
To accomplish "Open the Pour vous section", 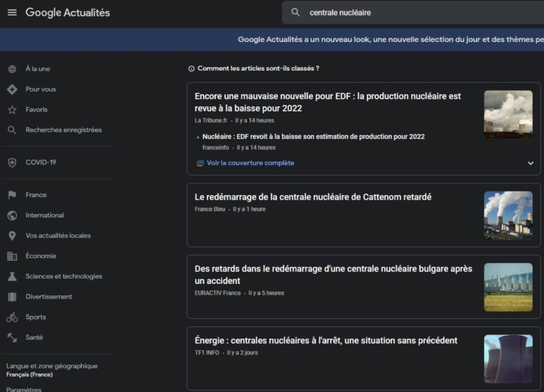I will [41, 89].
